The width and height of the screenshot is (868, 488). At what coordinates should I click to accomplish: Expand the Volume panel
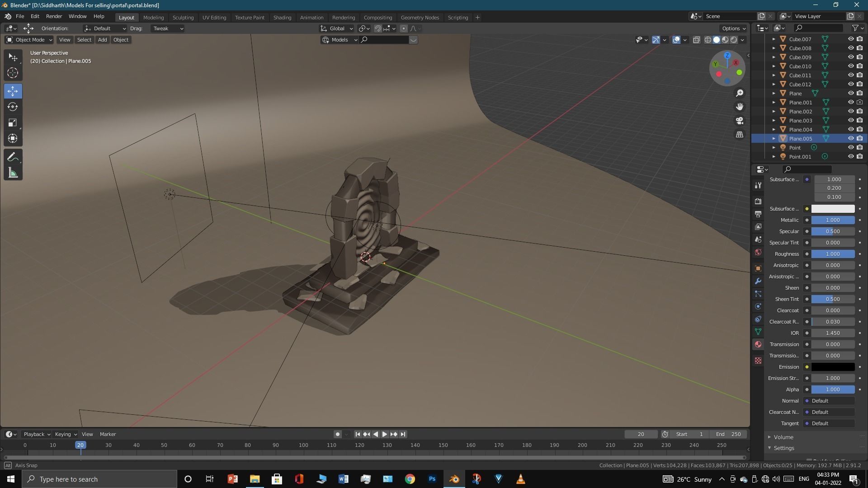(x=783, y=437)
